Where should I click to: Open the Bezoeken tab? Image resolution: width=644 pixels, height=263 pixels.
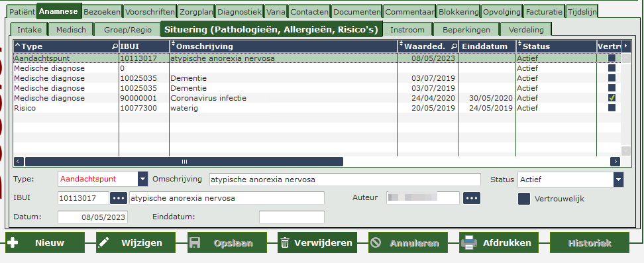[x=102, y=12]
